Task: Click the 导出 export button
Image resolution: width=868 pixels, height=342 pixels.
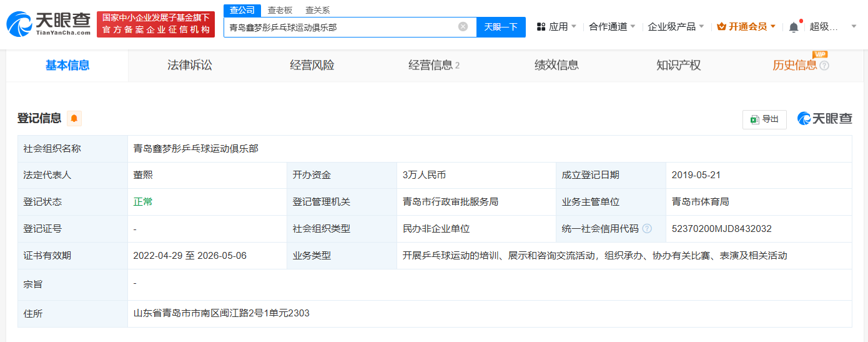Action: 764,119
